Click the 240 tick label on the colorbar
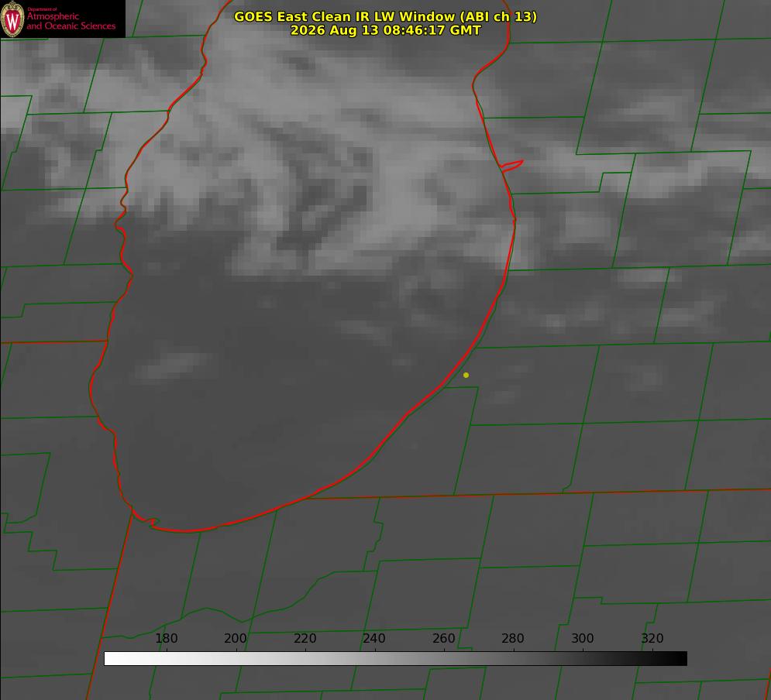This screenshot has width=771, height=700. 374,638
